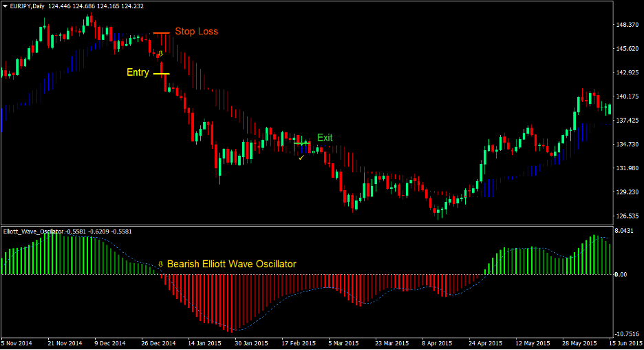Click the 24 Apr 2015 date label

click(486, 343)
